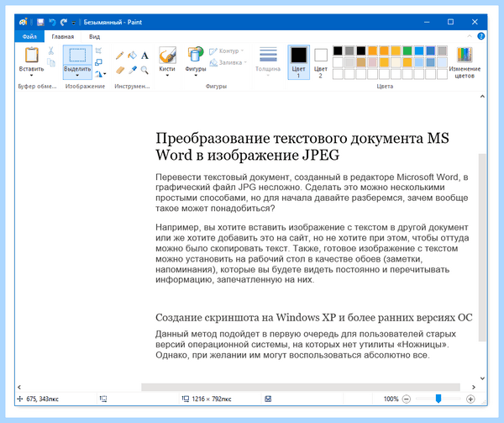Select the Fill with color bucket tool
Image resolution: width=504 pixels, height=423 pixels.
click(x=132, y=56)
